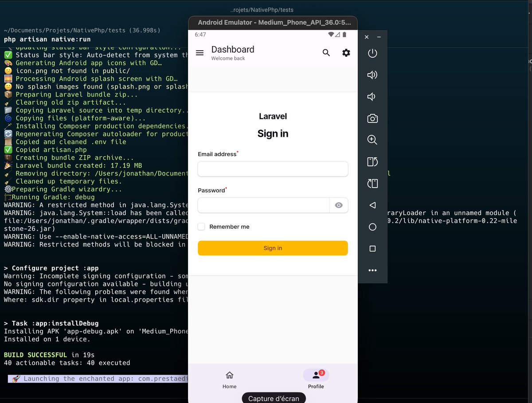The image size is (532, 403).
Task: Lower volume with emulator volume down icon
Action: tap(372, 97)
